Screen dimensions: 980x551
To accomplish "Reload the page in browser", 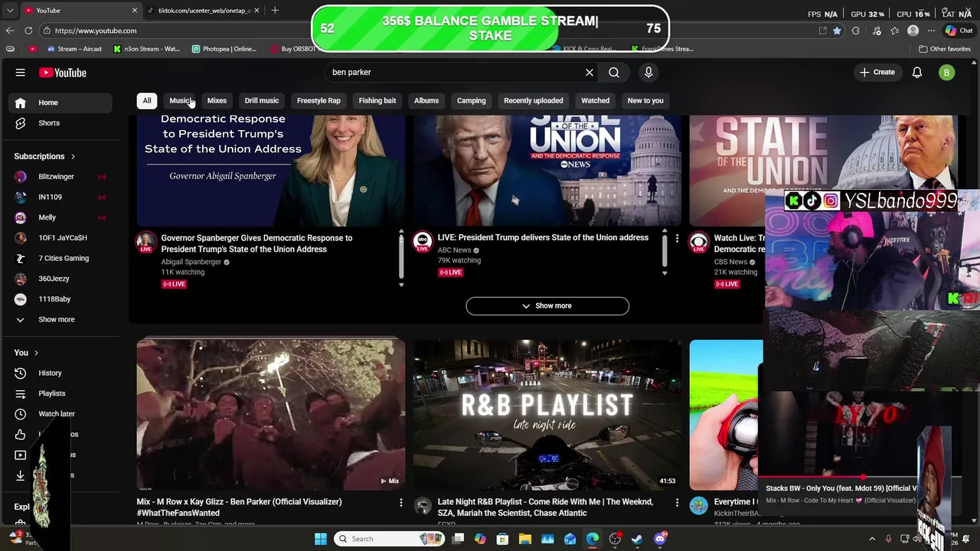I will click(x=28, y=31).
